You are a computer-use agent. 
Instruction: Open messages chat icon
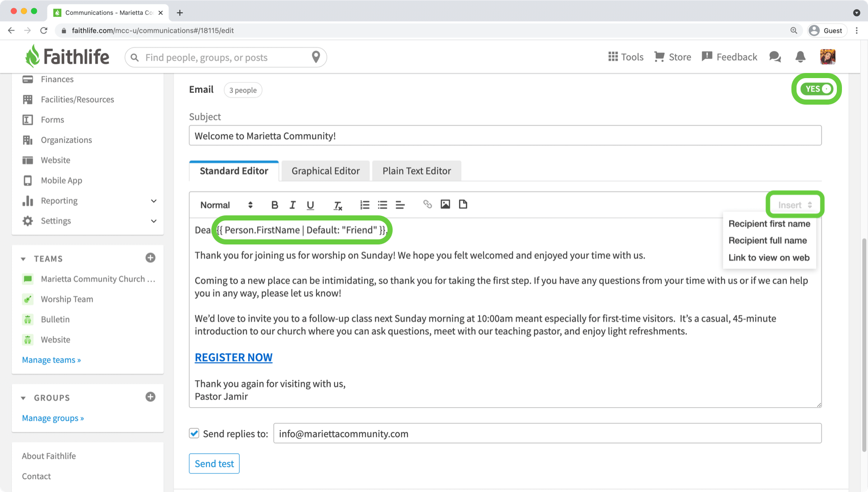pyautogui.click(x=775, y=57)
